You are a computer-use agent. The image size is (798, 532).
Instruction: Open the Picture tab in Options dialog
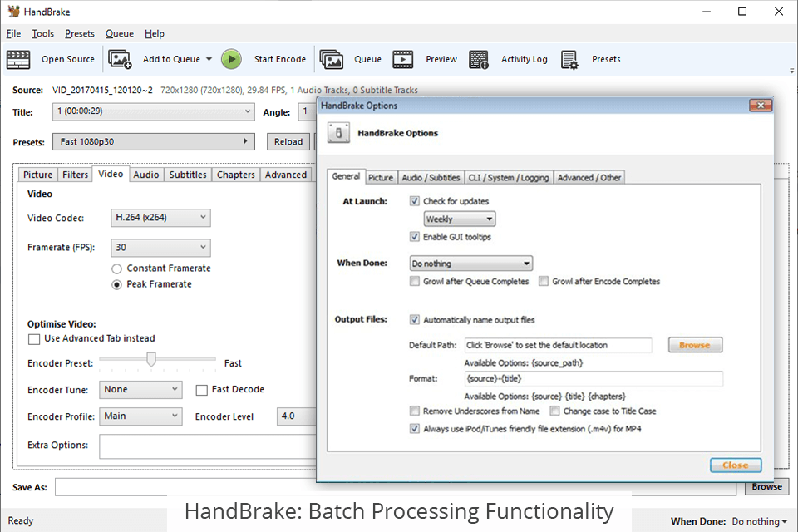pos(381,177)
